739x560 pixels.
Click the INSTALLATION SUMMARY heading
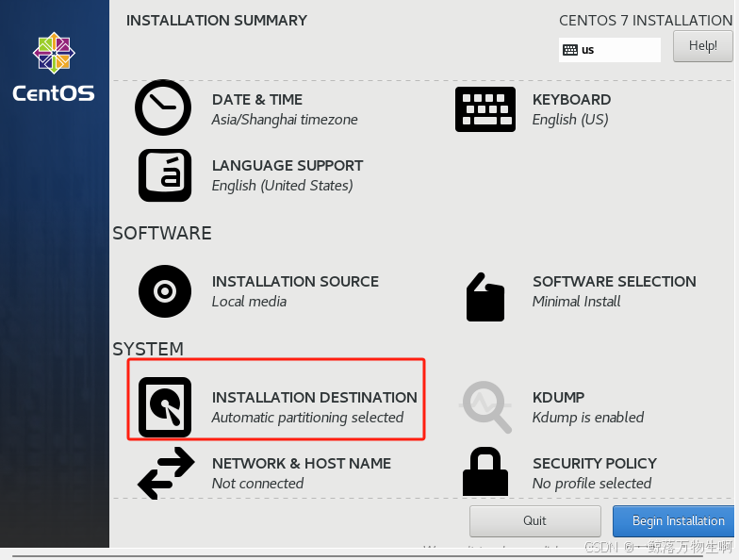(x=217, y=21)
